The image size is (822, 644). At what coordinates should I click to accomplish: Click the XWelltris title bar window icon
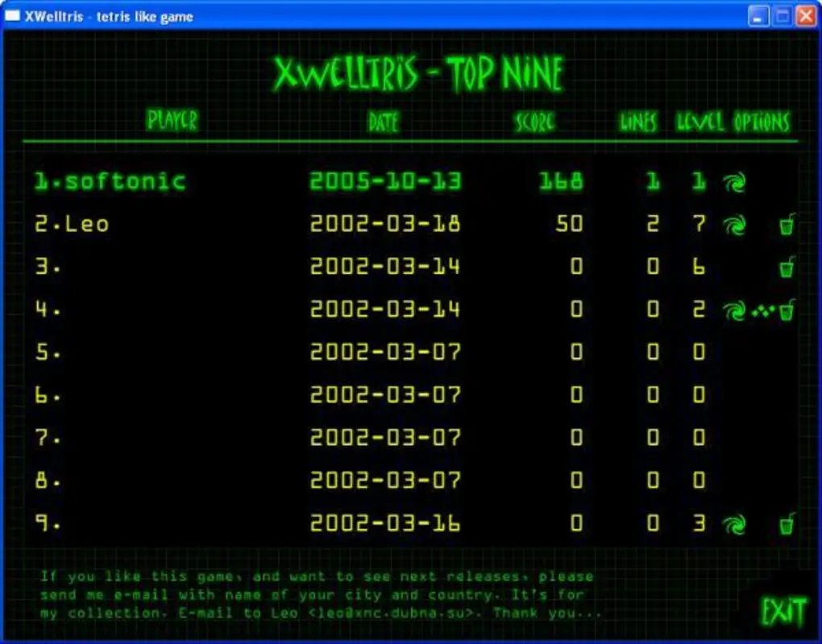(x=13, y=16)
